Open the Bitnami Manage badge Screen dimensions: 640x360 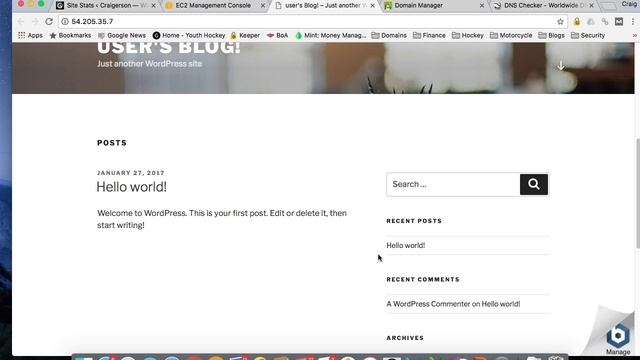[x=618, y=338]
